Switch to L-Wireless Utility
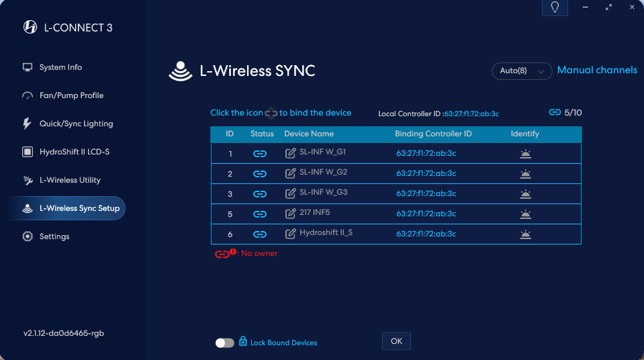Viewport: 644px width, 360px height. coord(70,180)
